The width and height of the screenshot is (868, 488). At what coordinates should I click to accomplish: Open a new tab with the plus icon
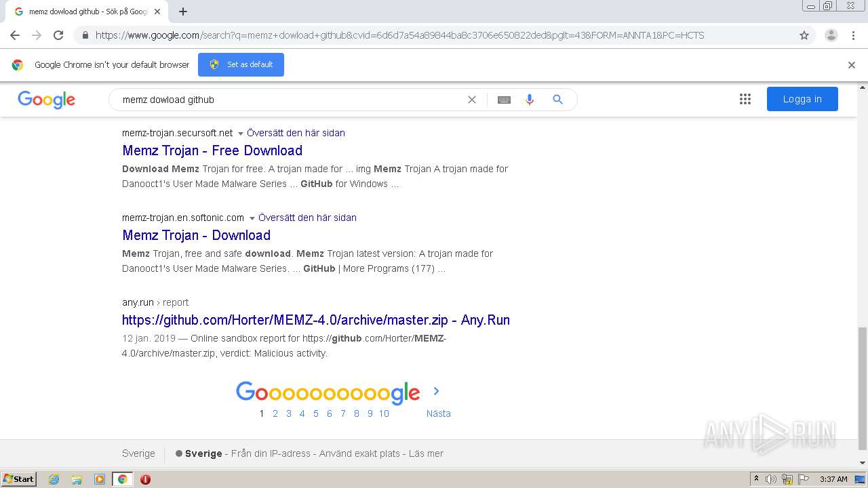pyautogui.click(x=183, y=12)
